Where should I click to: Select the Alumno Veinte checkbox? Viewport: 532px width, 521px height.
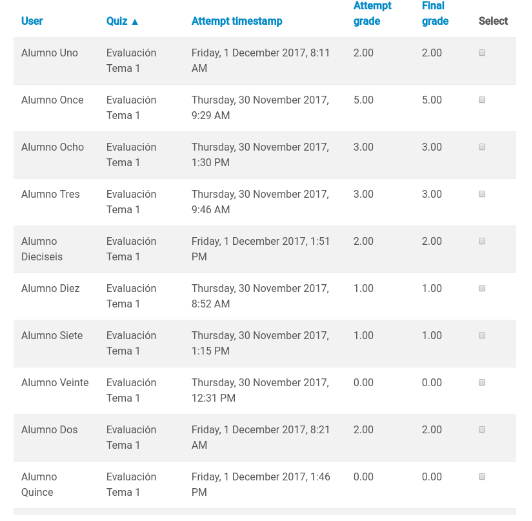482,383
